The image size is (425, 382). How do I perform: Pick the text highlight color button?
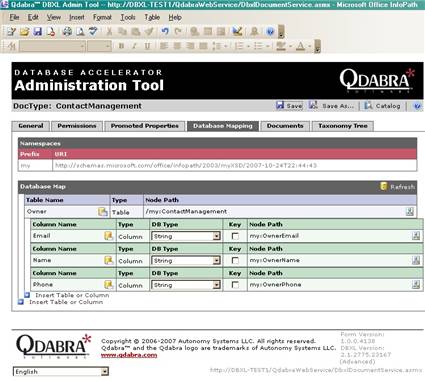coord(281,46)
